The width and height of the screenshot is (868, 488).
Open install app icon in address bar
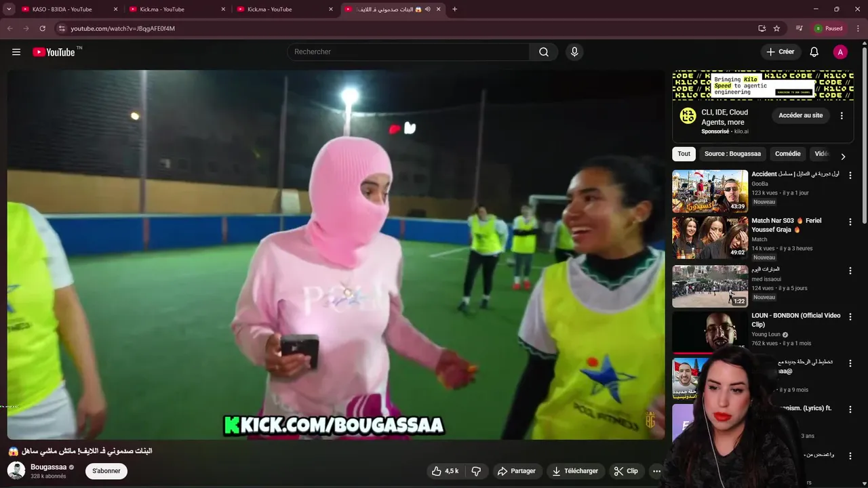click(762, 28)
